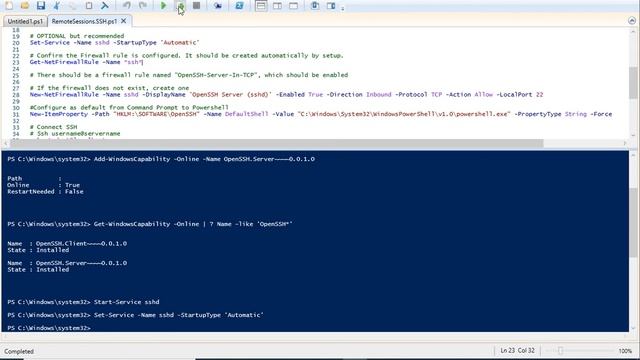640x360 pixels.
Task: Show script pane maximized
Action: click(x=293, y=5)
